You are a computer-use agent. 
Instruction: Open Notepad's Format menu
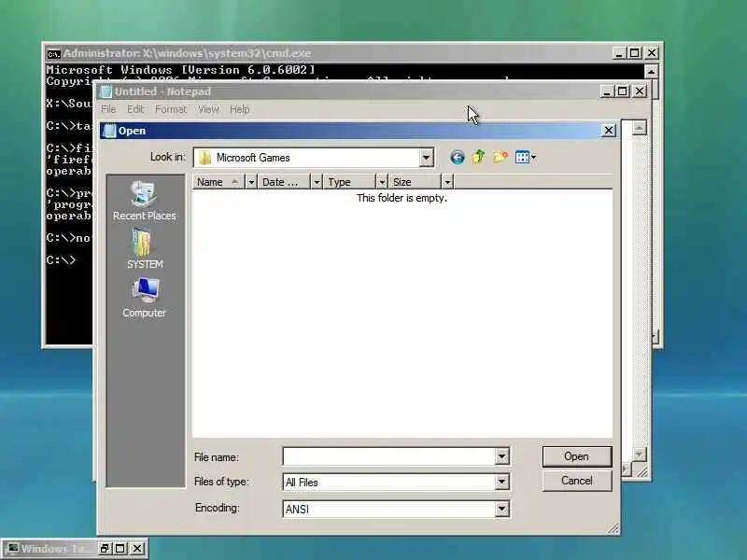[171, 109]
